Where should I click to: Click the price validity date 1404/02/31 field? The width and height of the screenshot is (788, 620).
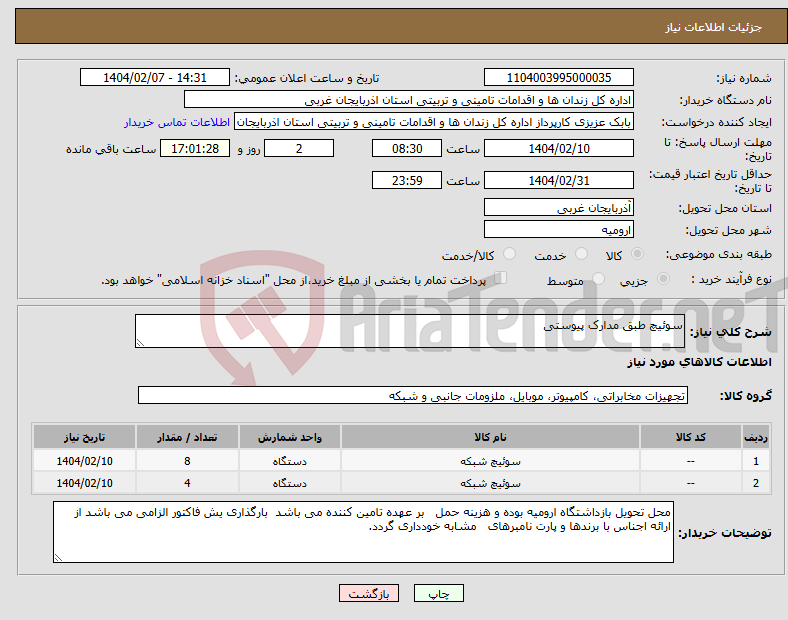pyautogui.click(x=558, y=180)
